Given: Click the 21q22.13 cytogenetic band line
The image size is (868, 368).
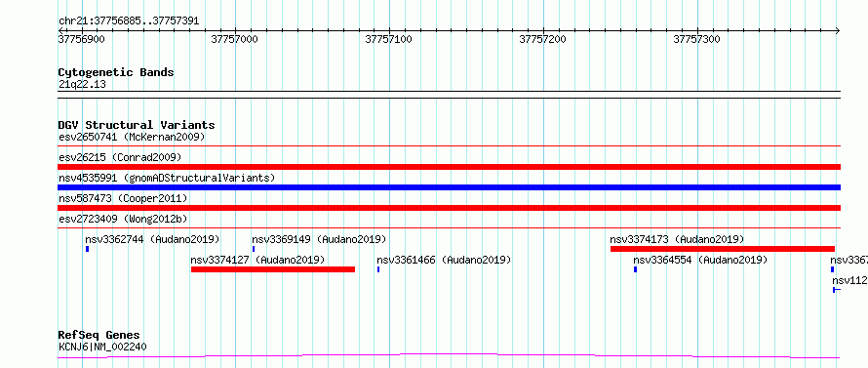Looking at the screenshot, I should pos(449,95).
